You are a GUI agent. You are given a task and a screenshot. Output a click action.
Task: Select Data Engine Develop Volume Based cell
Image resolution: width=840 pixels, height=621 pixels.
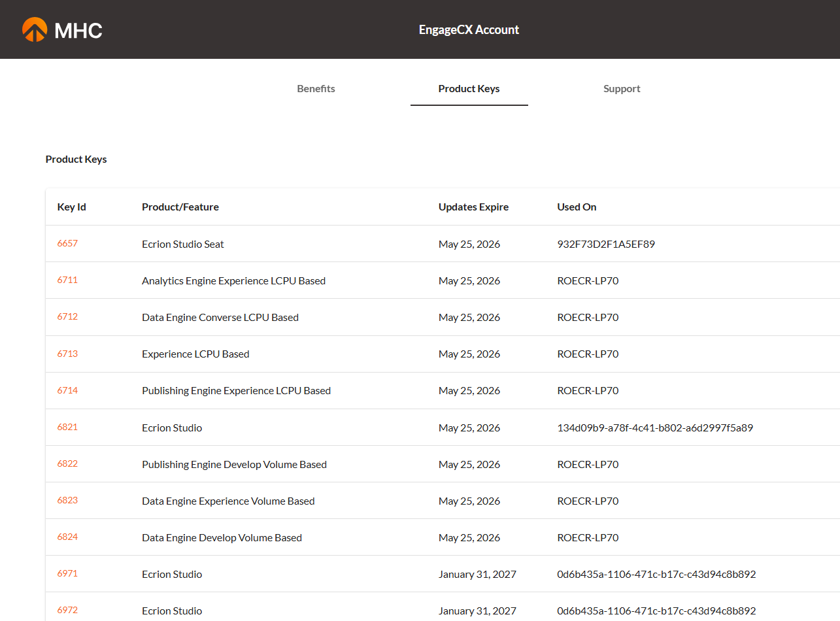point(222,537)
